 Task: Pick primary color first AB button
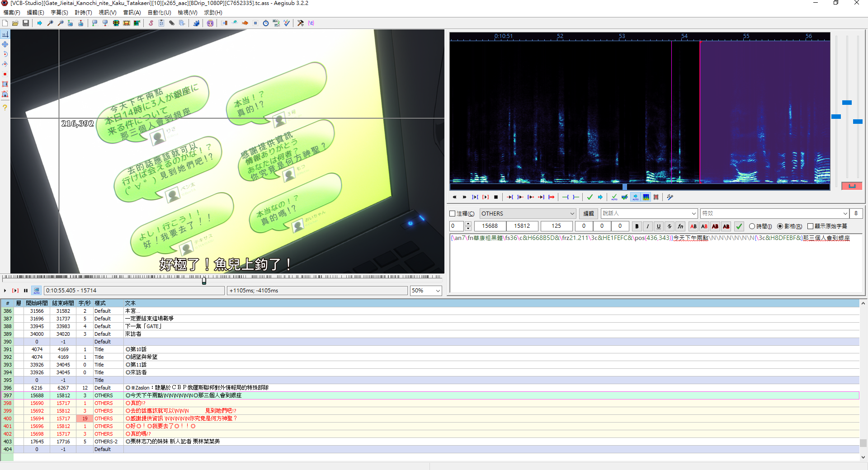point(693,226)
